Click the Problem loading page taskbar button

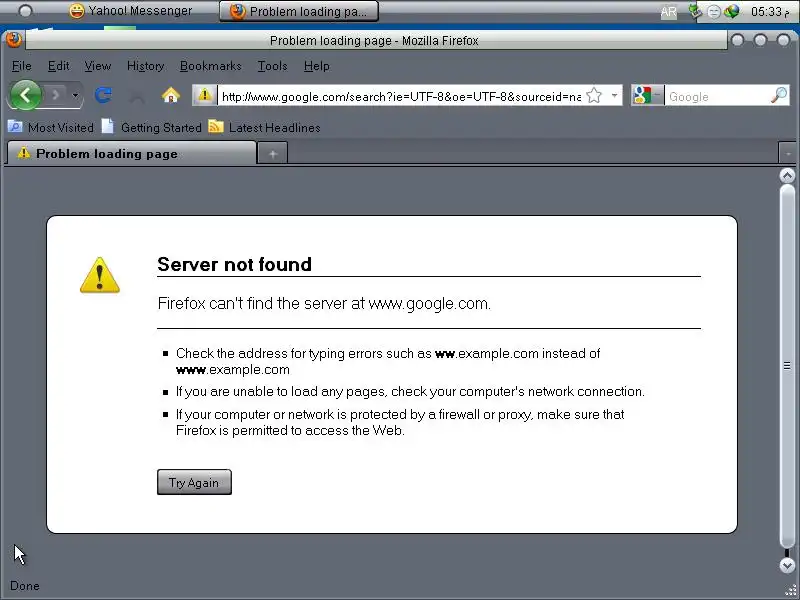pyautogui.click(x=299, y=11)
